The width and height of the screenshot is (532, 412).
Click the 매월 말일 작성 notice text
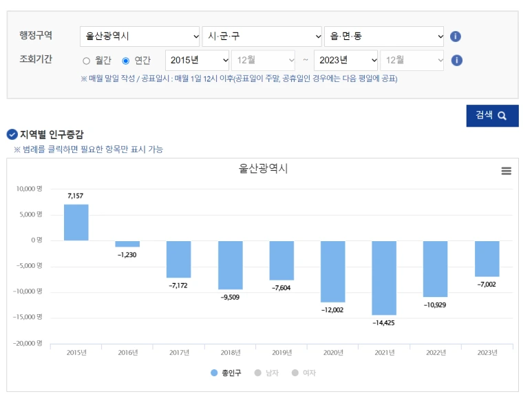[x=239, y=79]
